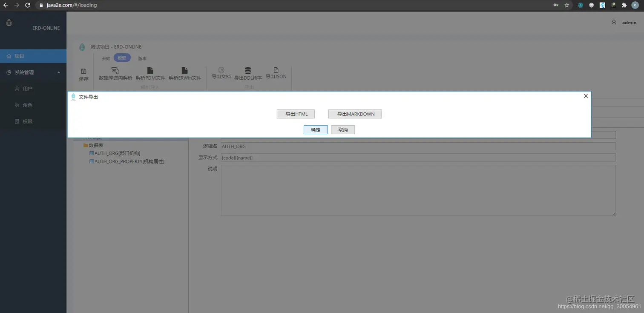
Task: Click the 测试项目 project logo icon
Action: coord(82,47)
